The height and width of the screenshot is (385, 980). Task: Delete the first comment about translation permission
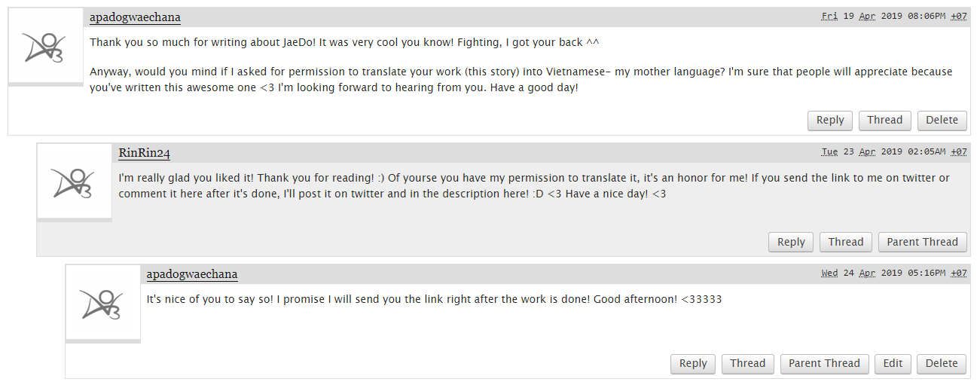pos(942,120)
